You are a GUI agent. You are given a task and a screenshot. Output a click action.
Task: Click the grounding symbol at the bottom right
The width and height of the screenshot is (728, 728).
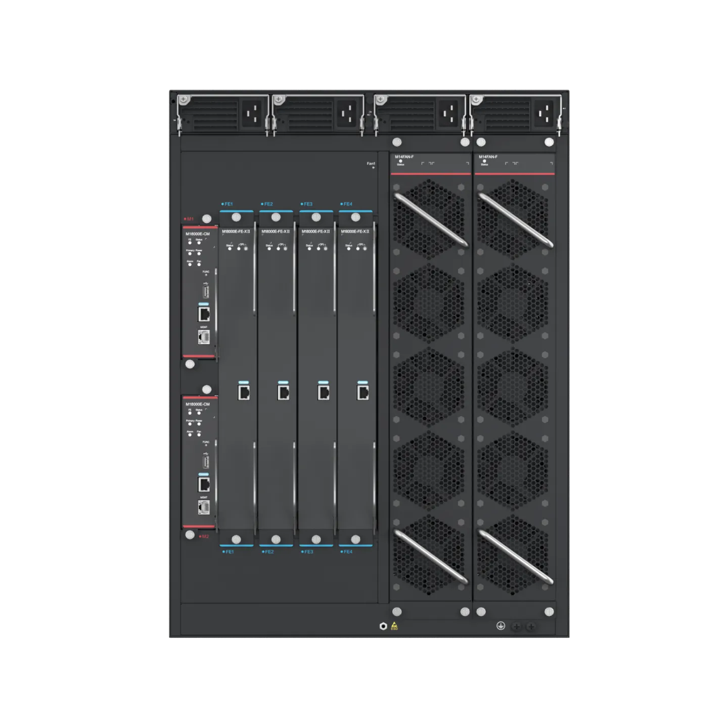(x=500, y=626)
